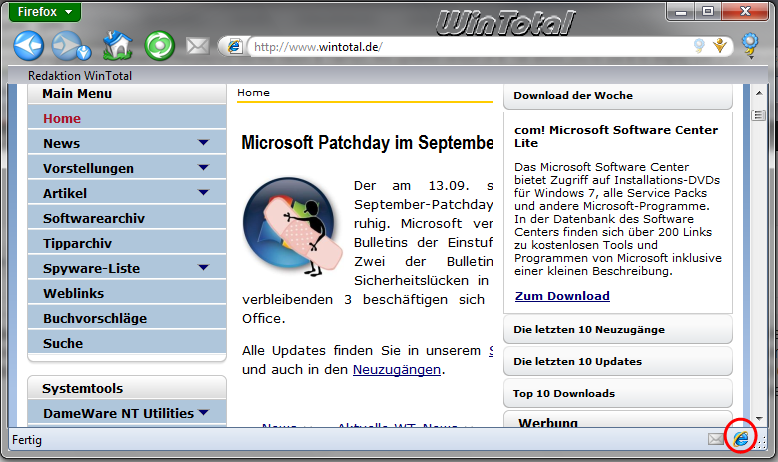This screenshot has height=462, width=778.
Task: Expand the DameWare NT Utilities arrow
Action: click(x=203, y=412)
